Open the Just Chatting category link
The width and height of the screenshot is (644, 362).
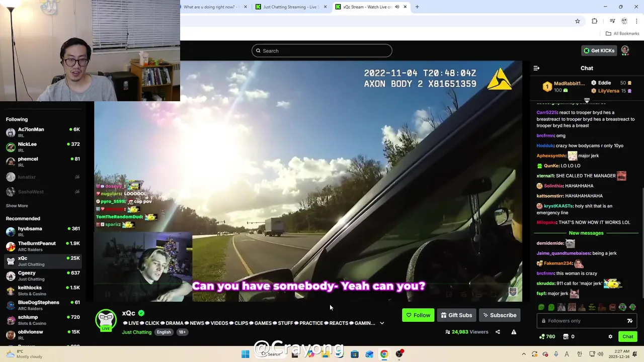136,332
